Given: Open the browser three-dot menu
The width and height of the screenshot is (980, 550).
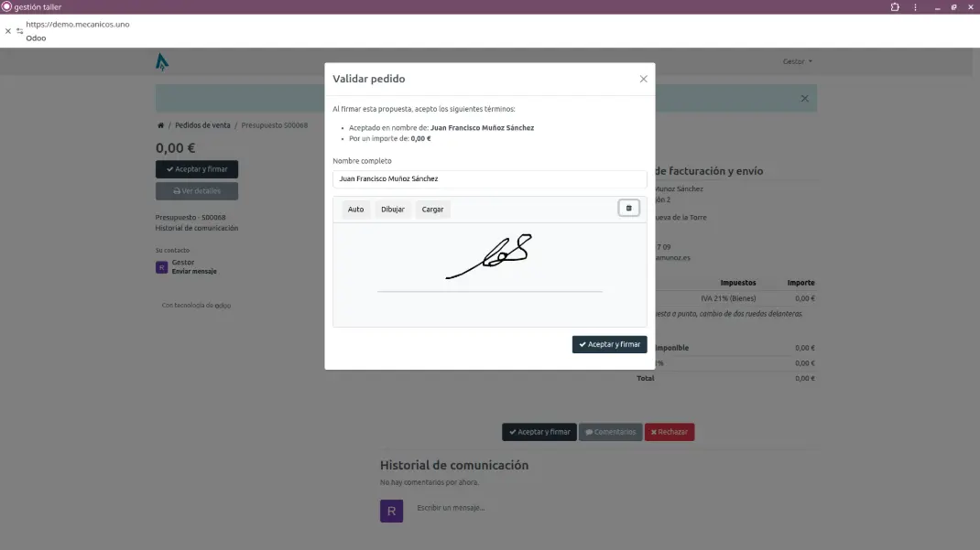Looking at the screenshot, I should click(915, 6).
